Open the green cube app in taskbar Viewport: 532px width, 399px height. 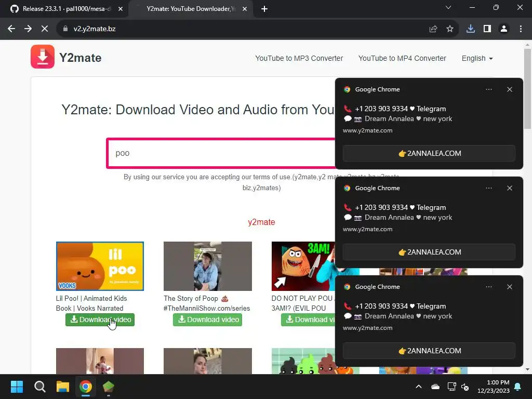109,387
